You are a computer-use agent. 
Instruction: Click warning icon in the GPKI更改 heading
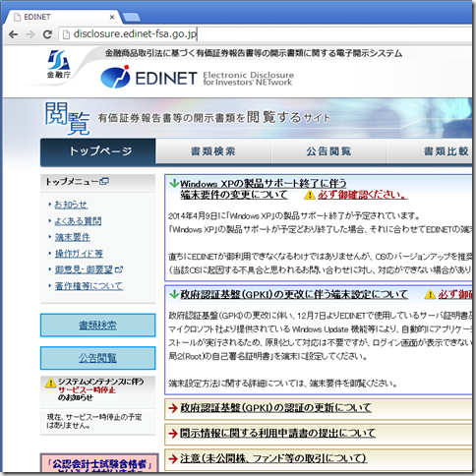coord(430,294)
